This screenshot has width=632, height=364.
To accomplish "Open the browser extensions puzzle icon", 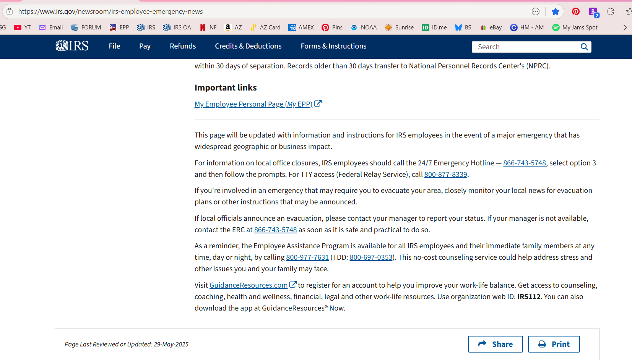I will tap(610, 11).
